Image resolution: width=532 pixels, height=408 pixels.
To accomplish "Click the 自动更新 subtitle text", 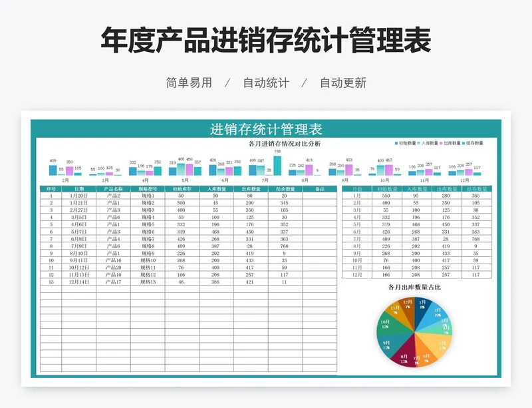I will [343, 83].
